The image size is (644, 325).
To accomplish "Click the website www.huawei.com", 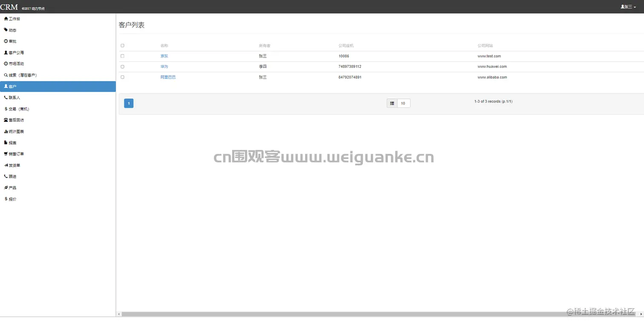I will tap(492, 66).
